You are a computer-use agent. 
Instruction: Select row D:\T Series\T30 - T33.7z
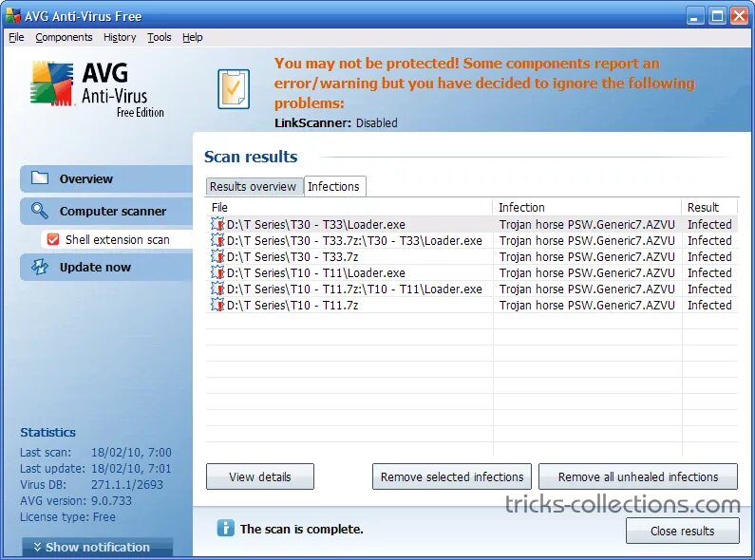[472, 256]
